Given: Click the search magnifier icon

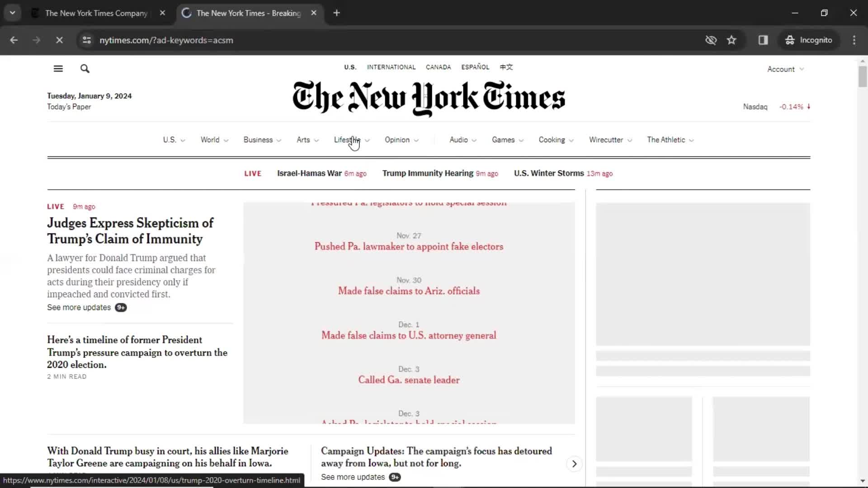Looking at the screenshot, I should tap(85, 68).
